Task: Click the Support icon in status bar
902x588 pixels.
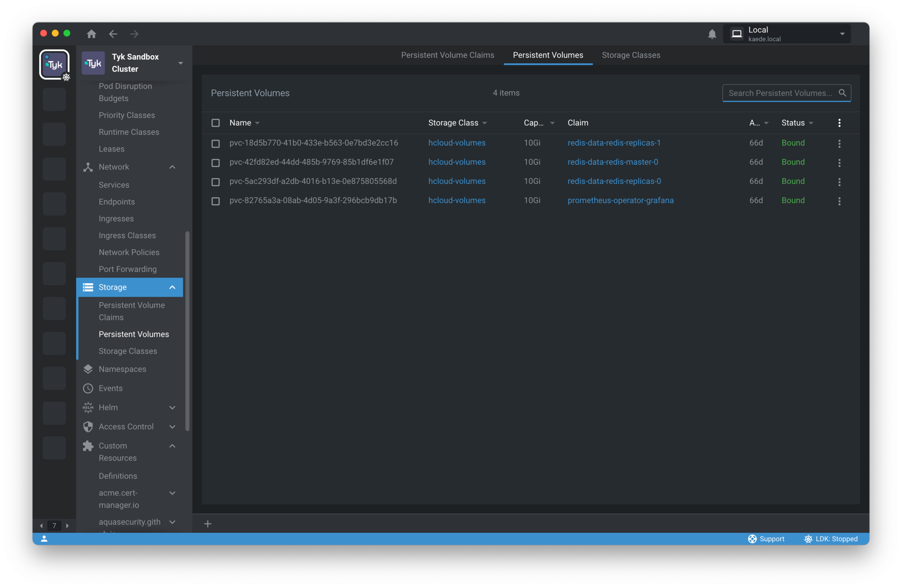Action: [753, 539]
